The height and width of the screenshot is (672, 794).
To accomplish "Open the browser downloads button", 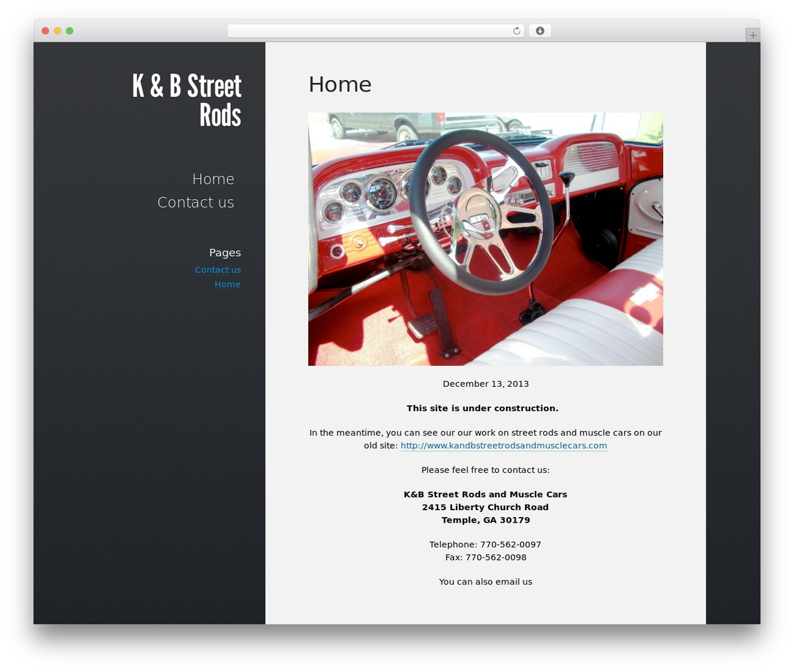I will click(540, 31).
